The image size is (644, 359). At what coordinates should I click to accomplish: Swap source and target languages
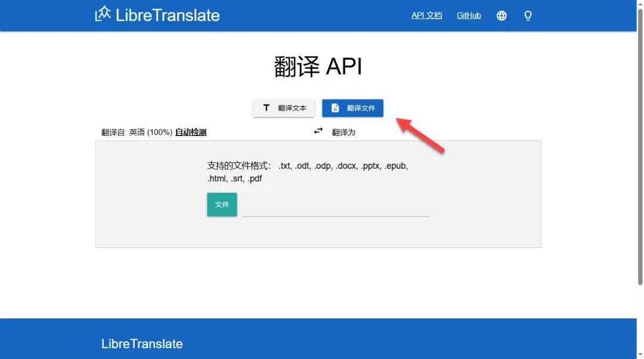(318, 131)
